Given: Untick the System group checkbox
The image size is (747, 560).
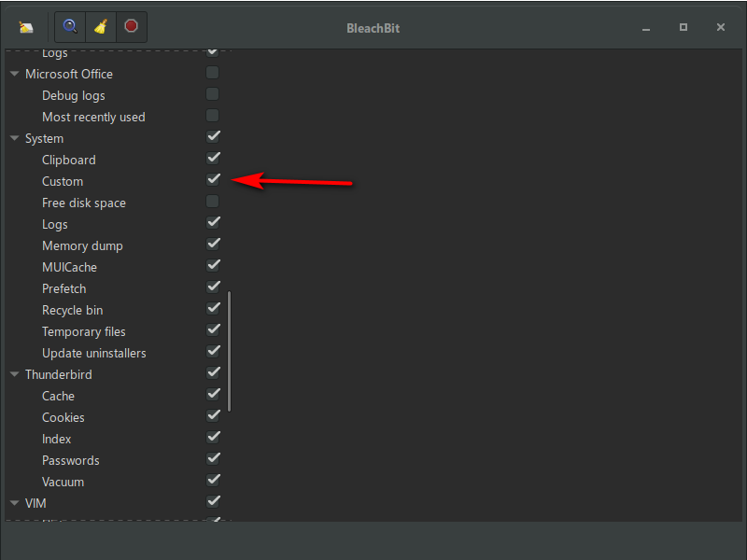Looking at the screenshot, I should (213, 137).
